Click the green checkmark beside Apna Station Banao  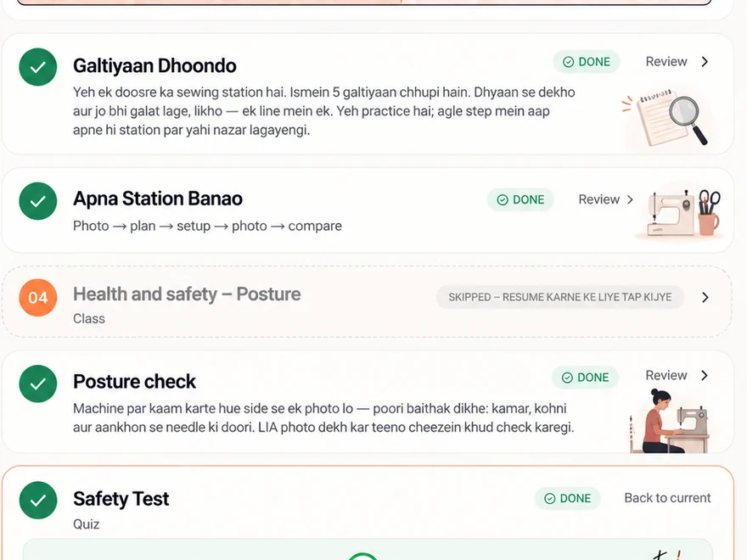[x=38, y=201]
